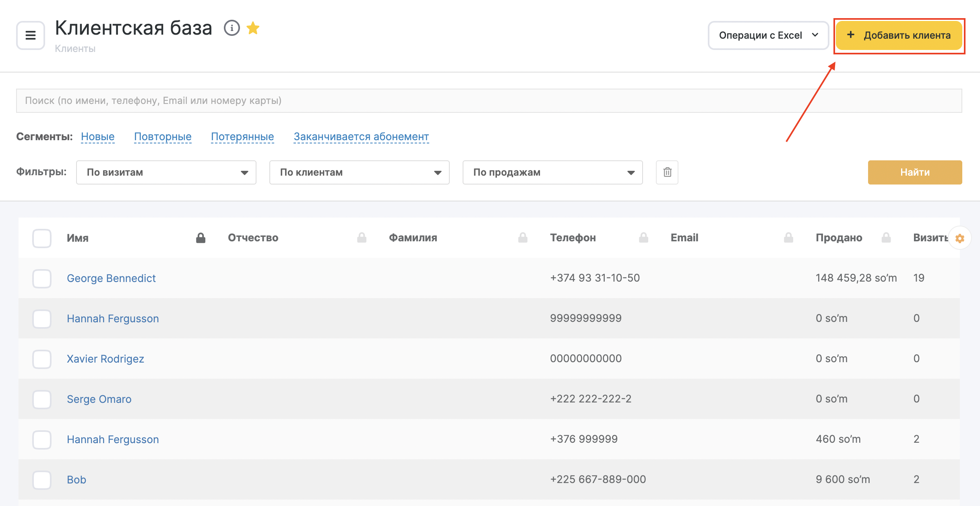Open table column settings gear icon
Viewport: 980px width, 506px height.
point(960,238)
